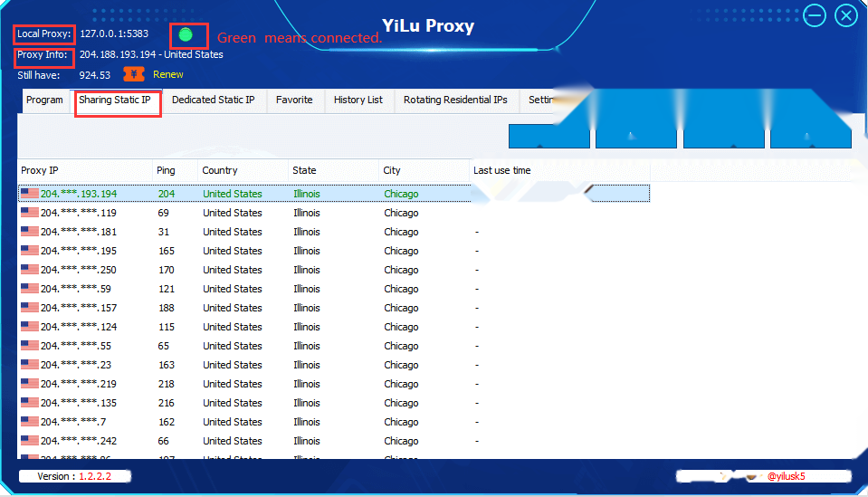Select proxy row 204.***.***.135

(x=334, y=403)
